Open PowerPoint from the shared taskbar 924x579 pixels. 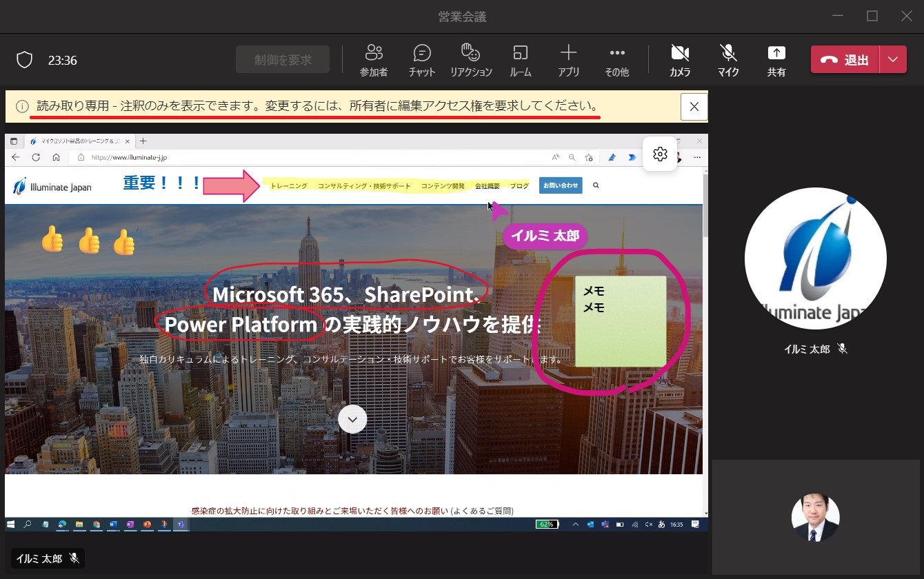click(x=146, y=525)
